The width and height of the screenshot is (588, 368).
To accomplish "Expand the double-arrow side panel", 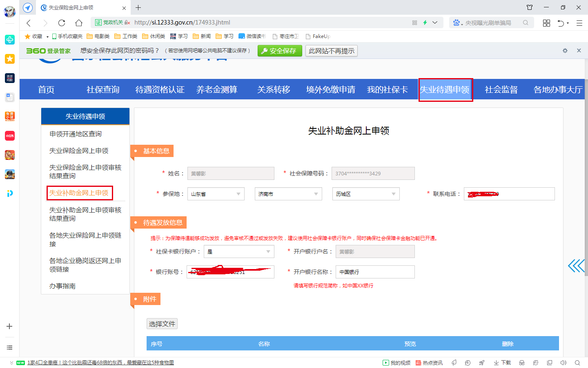I will pos(576,266).
